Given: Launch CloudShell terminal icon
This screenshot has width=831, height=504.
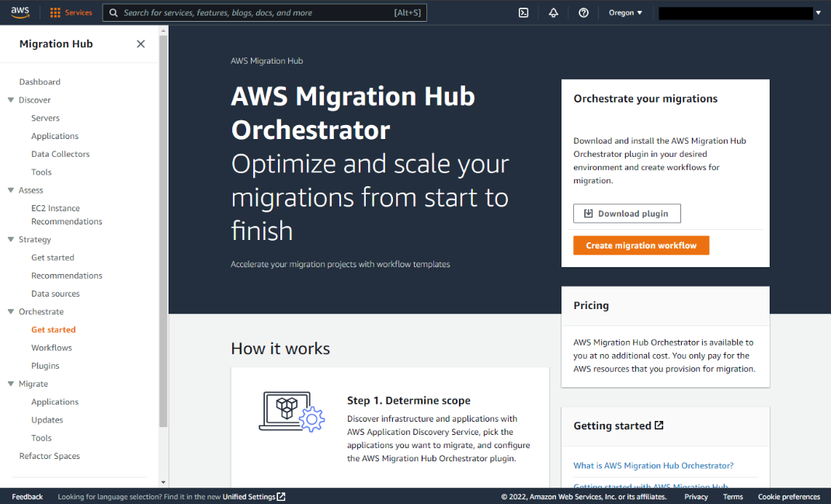Looking at the screenshot, I should [523, 12].
